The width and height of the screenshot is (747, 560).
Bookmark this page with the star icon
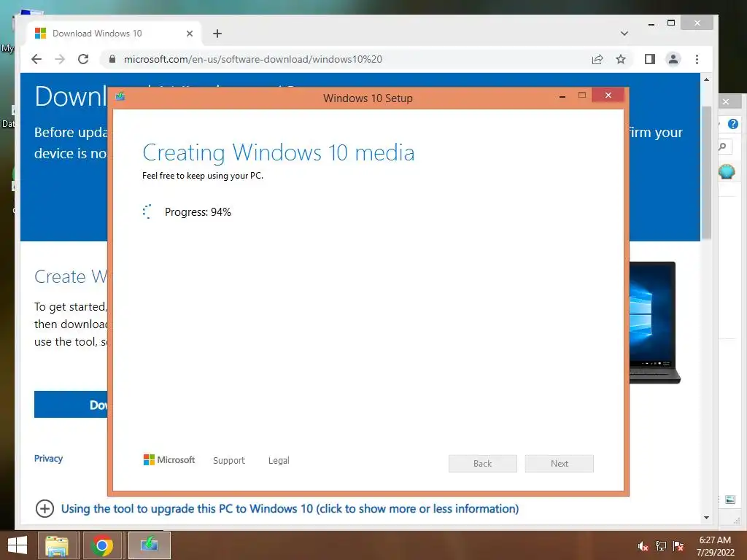620,59
